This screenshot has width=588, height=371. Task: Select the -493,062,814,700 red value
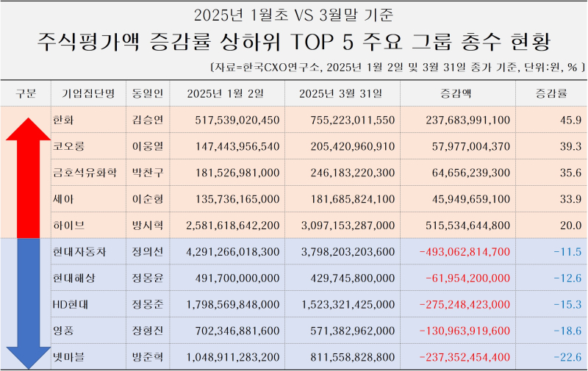[465, 251]
